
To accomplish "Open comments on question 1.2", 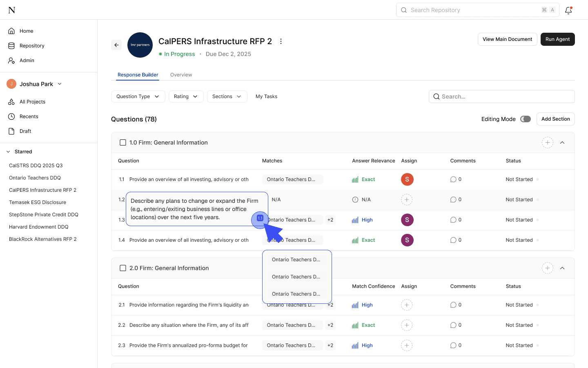I will tap(456, 200).
